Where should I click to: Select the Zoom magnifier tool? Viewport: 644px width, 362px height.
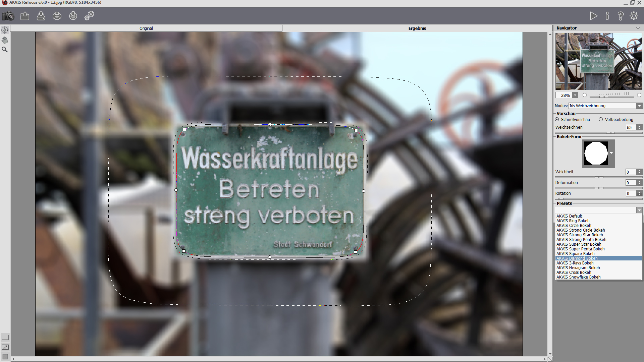point(5,50)
